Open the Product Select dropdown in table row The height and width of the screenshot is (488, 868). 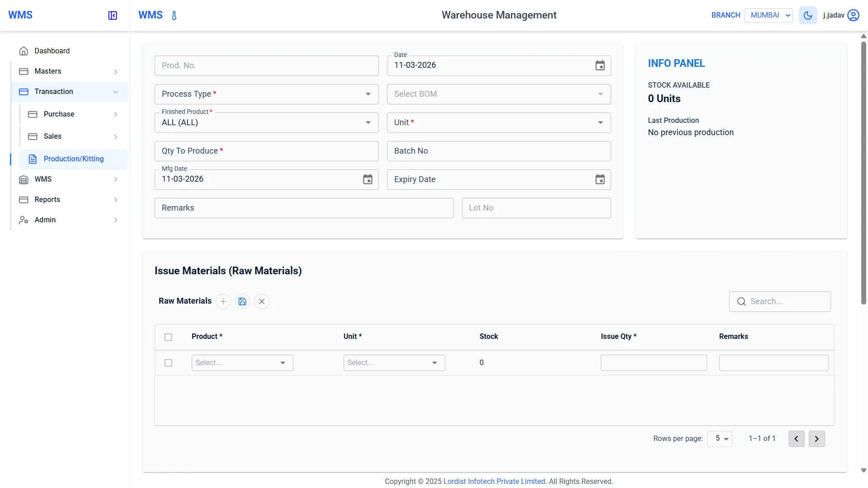pos(242,363)
